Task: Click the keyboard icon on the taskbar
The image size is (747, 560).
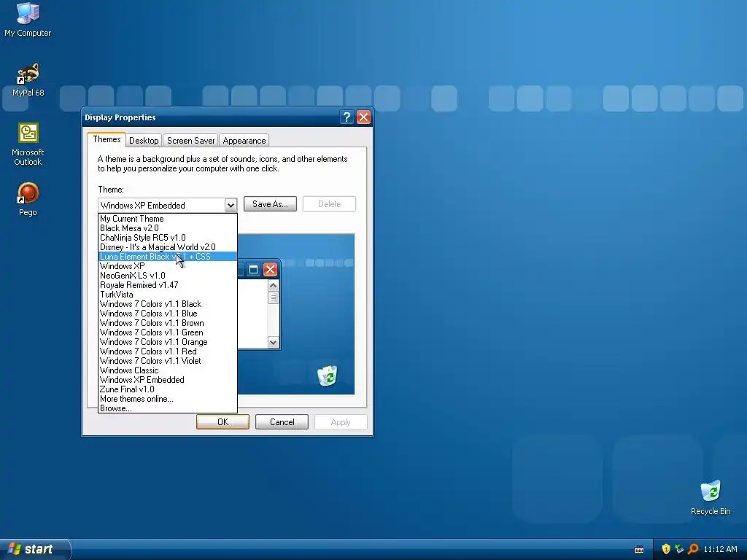Action: tap(639, 550)
